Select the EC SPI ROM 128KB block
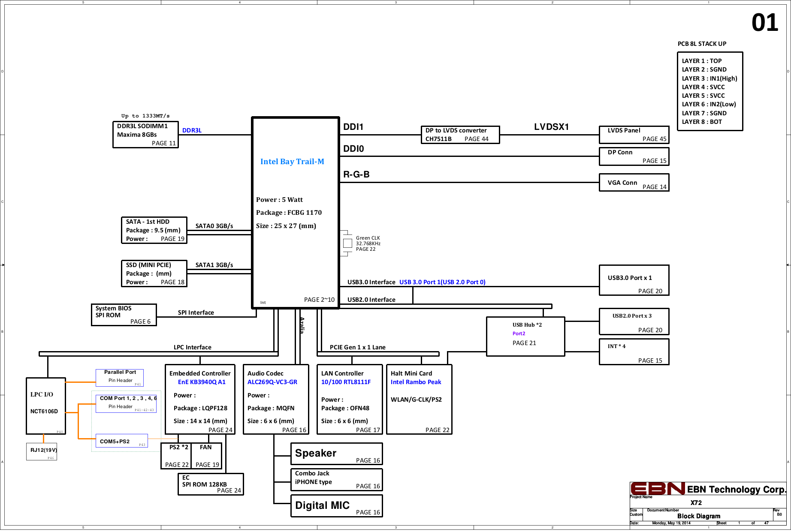 point(211,484)
